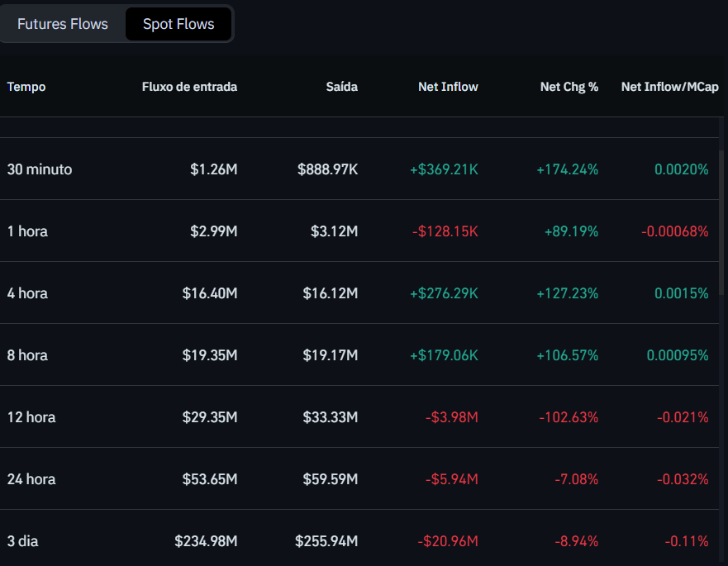
Task: Select the 4 hora timeframe row
Action: 364,293
